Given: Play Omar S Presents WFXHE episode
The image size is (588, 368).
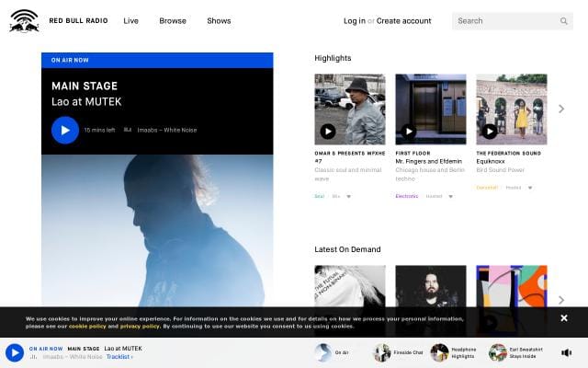Looking at the screenshot, I should tap(328, 132).
